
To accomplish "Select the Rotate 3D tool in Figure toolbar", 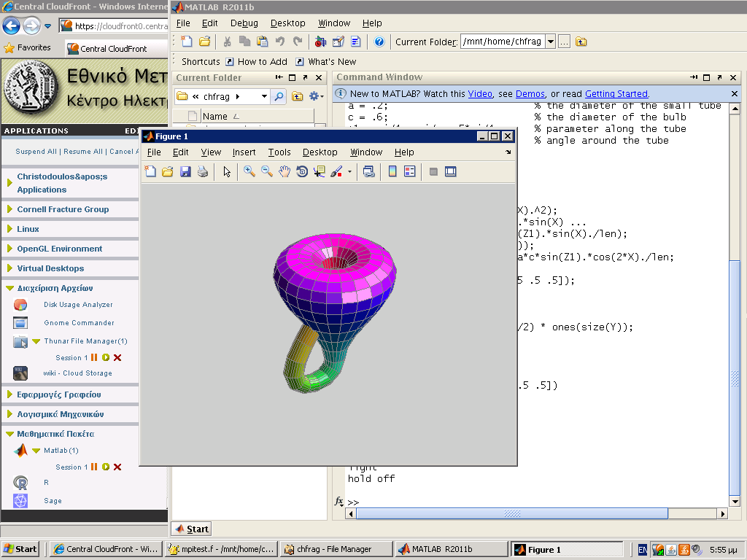I will [302, 171].
